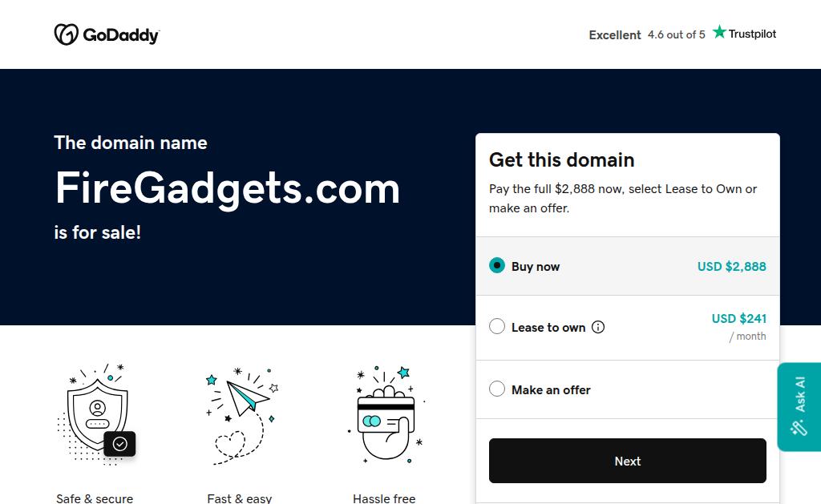Open the Ask AI side tab
Image resolution: width=821 pixels, height=504 pixels.
tap(799, 407)
